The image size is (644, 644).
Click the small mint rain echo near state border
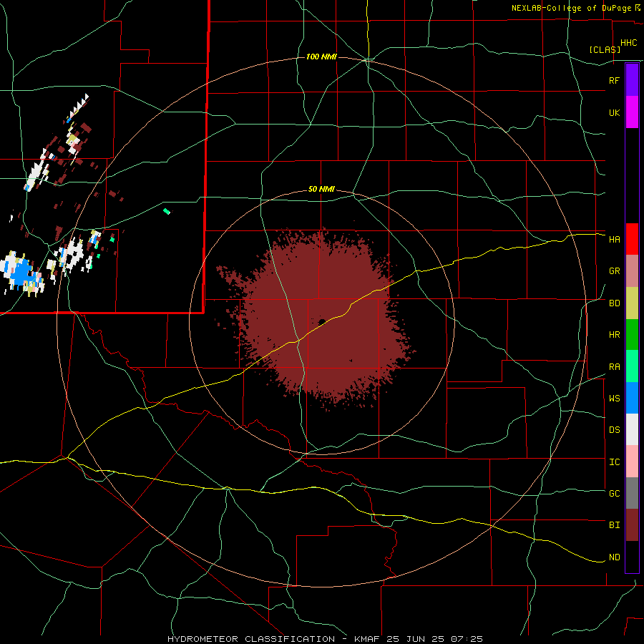pyautogui.click(x=166, y=211)
